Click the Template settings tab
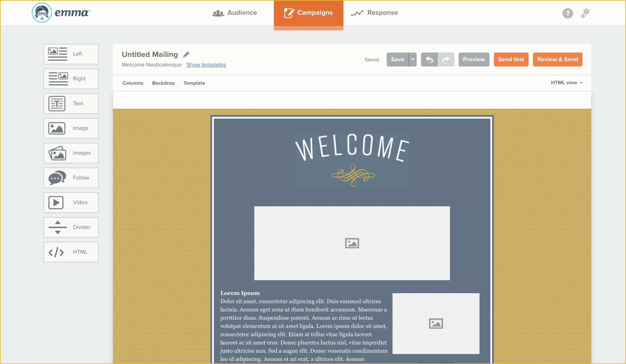 [x=194, y=82]
